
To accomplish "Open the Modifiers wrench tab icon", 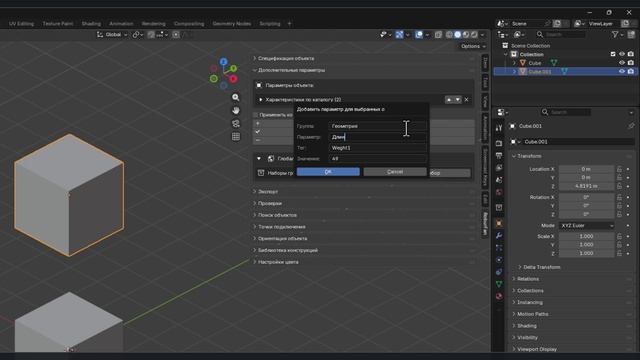I will pyautogui.click(x=499, y=236).
